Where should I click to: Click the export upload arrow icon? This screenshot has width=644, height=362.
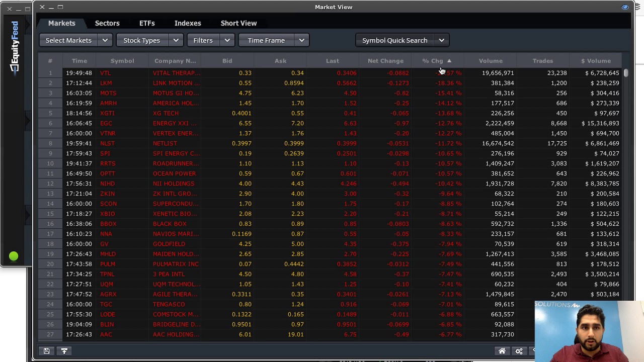tap(64, 351)
